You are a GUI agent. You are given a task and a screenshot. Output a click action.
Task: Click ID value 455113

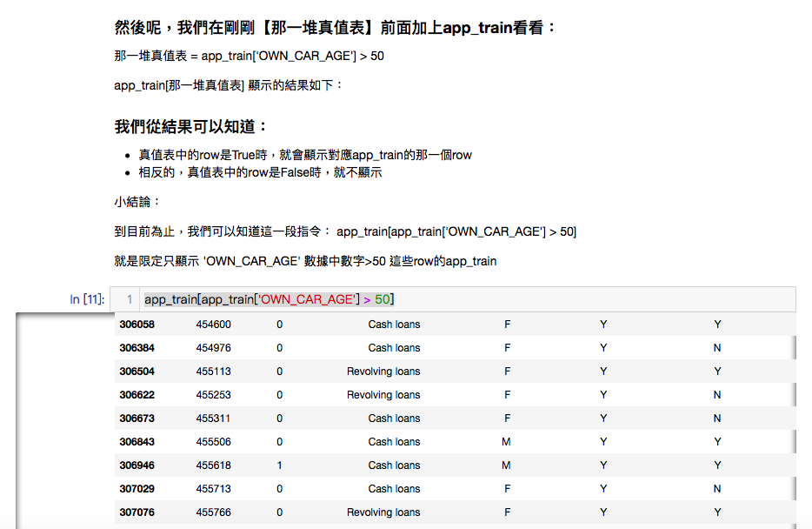pyautogui.click(x=213, y=371)
